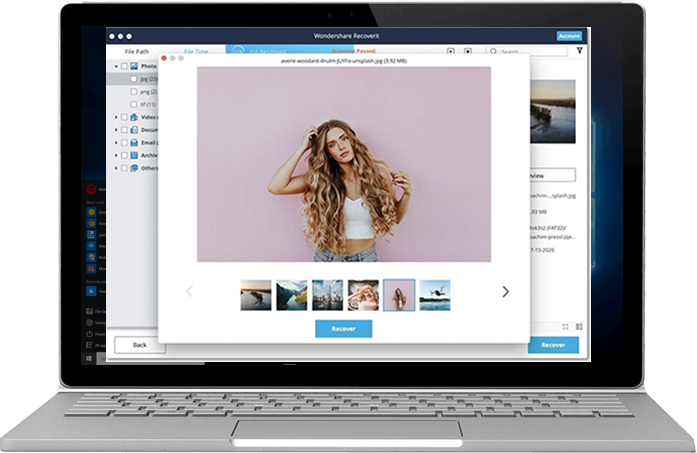Click Recover in the preview window
Image resolution: width=697 pixels, height=453 pixels.
(344, 329)
